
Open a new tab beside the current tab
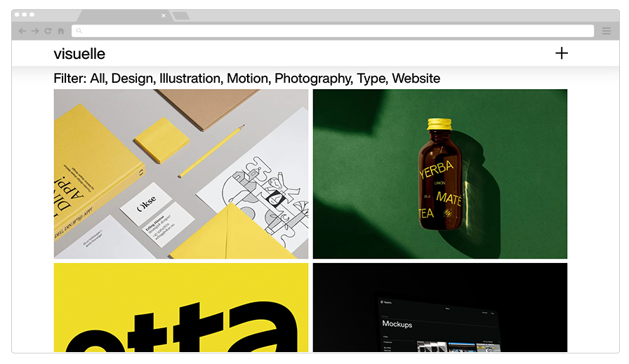181,15
